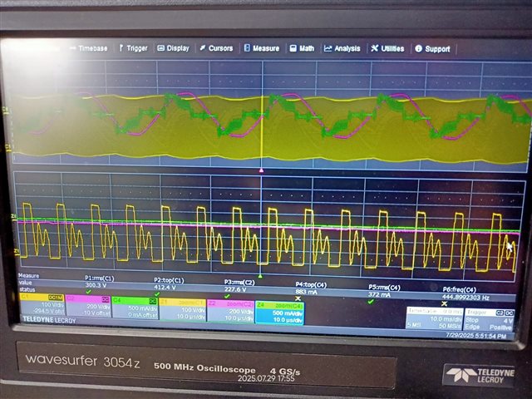Open the C1 channel descriptor box
Image resolution: width=532 pixels, height=399 pixels.
(42, 305)
